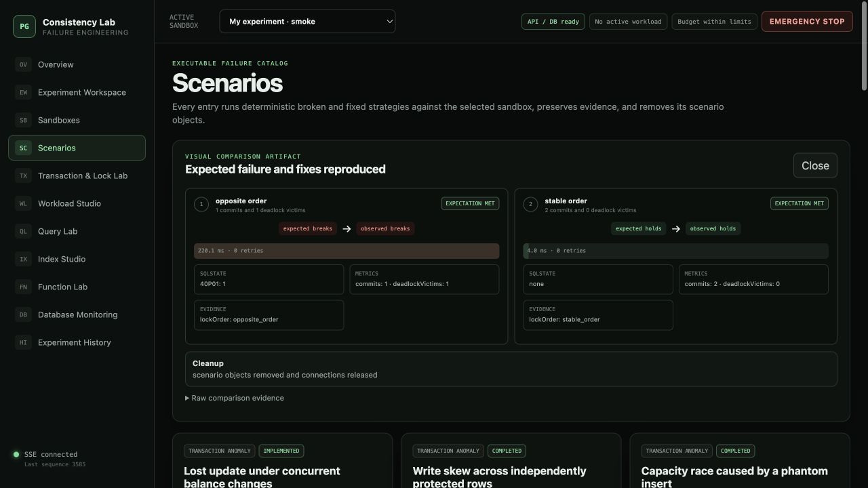Click the COMPLETED badge on Capacity race card
868x488 pixels.
(x=736, y=451)
